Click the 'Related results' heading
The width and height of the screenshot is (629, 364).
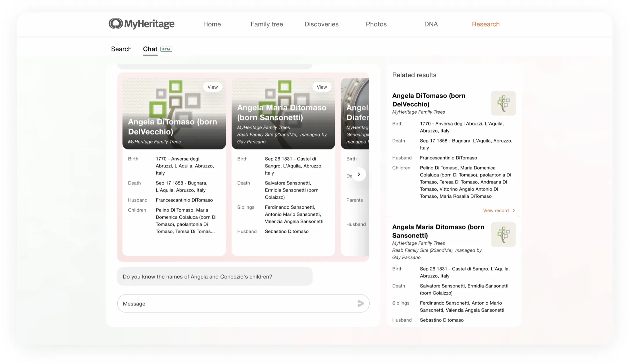(x=414, y=75)
